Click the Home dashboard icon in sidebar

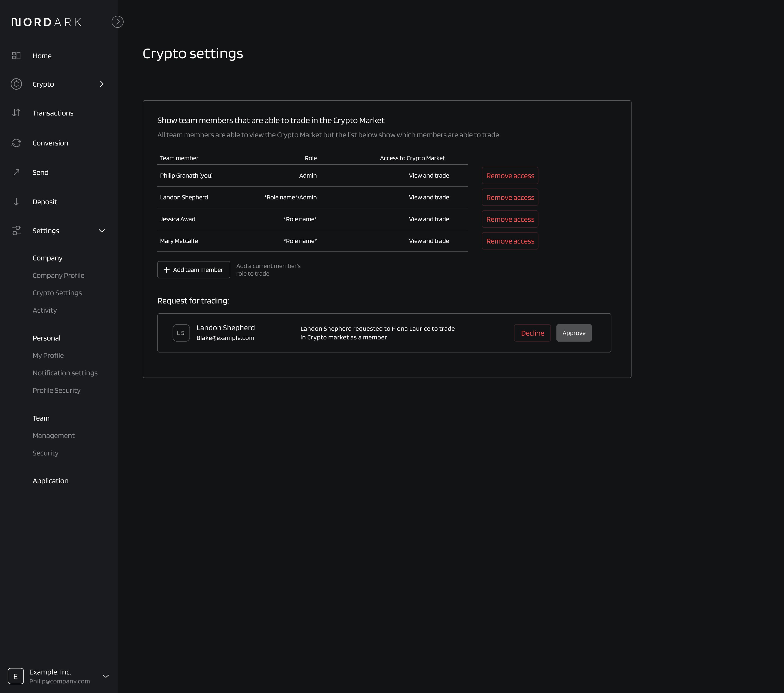[16, 56]
